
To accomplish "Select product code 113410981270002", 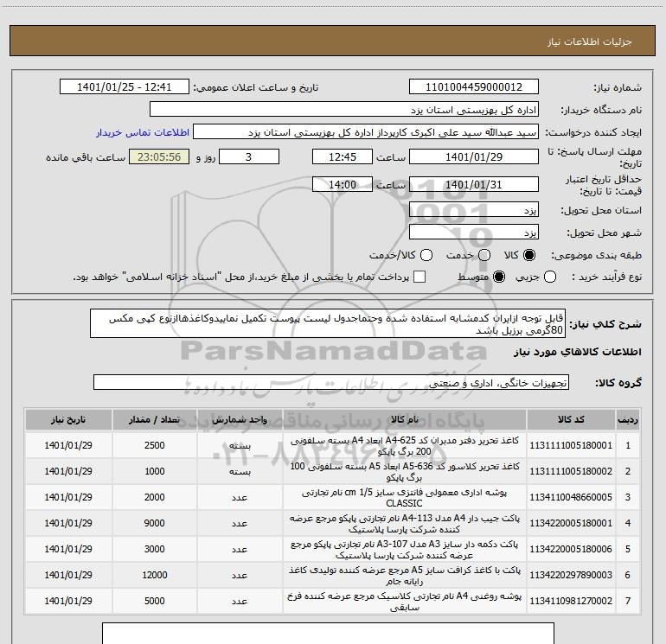I will (571, 601).
